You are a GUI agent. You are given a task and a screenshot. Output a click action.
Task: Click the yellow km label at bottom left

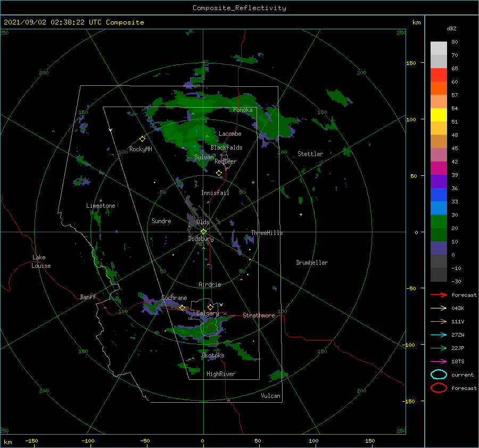[8, 442]
